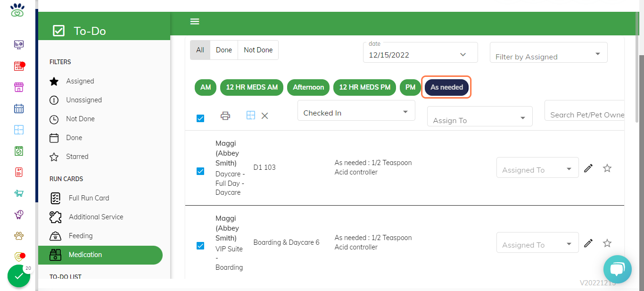The image size is (644, 291).
Task: Open Feeding run card in sidebar
Action: click(x=100, y=236)
